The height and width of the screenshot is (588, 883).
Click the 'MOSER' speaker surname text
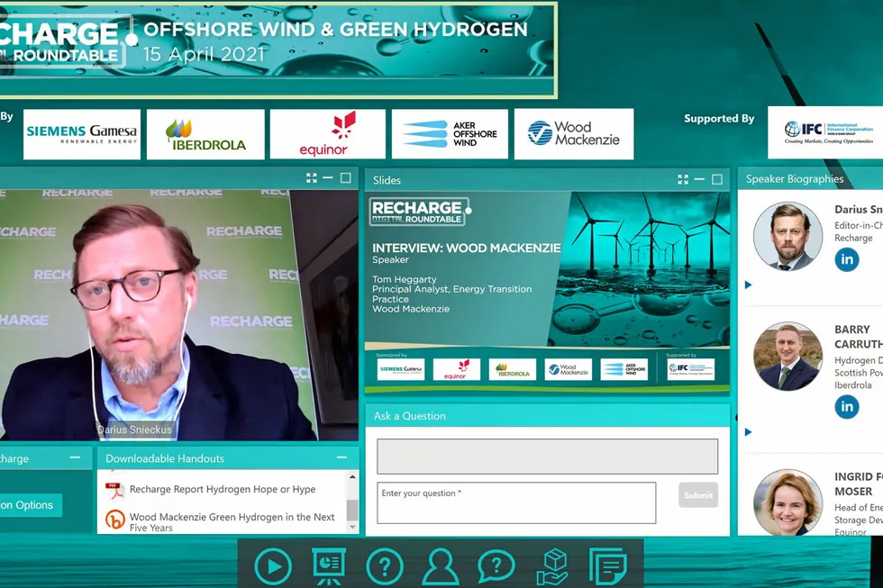click(853, 492)
